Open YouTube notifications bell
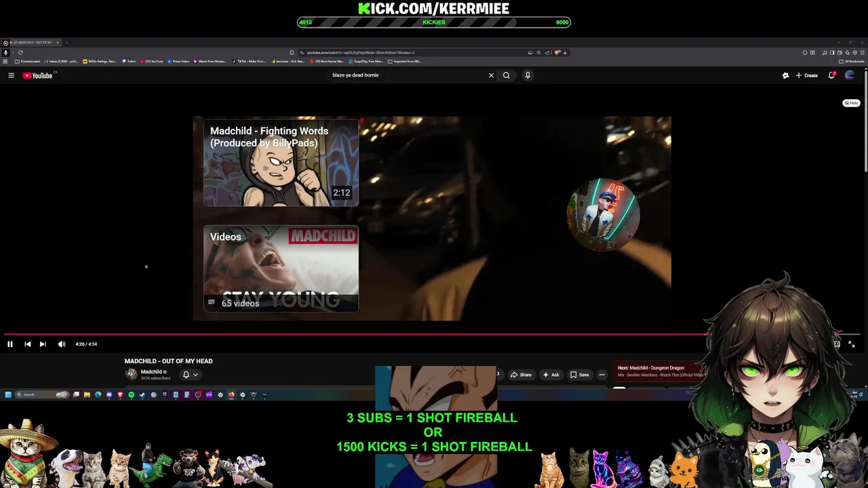The height and width of the screenshot is (488, 868). 831,75
